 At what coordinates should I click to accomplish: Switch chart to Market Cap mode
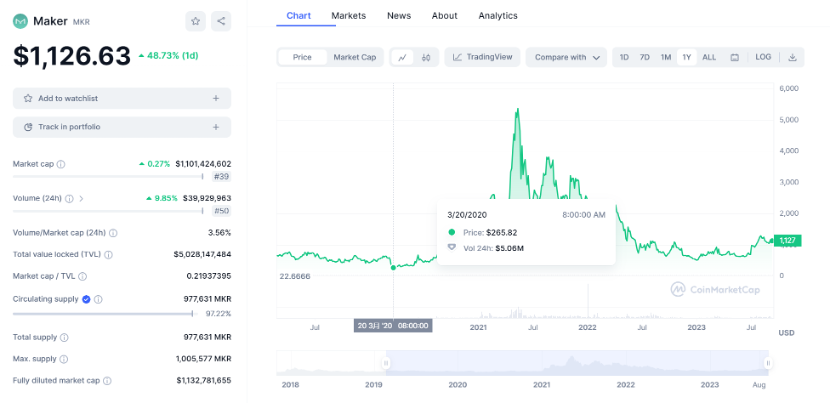(355, 57)
